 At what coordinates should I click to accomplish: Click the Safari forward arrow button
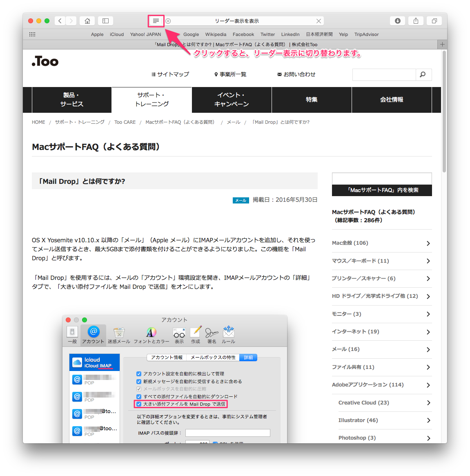click(71, 21)
